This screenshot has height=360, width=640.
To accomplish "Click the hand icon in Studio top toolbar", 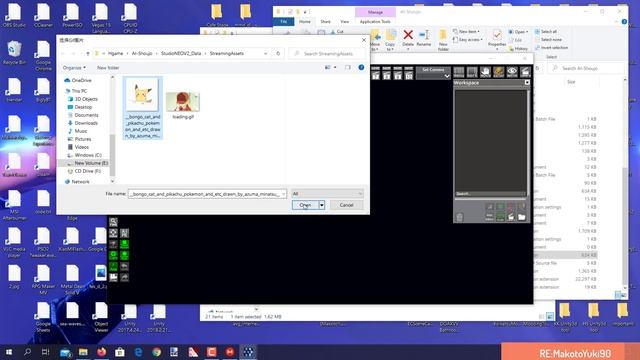I will point(485,72).
